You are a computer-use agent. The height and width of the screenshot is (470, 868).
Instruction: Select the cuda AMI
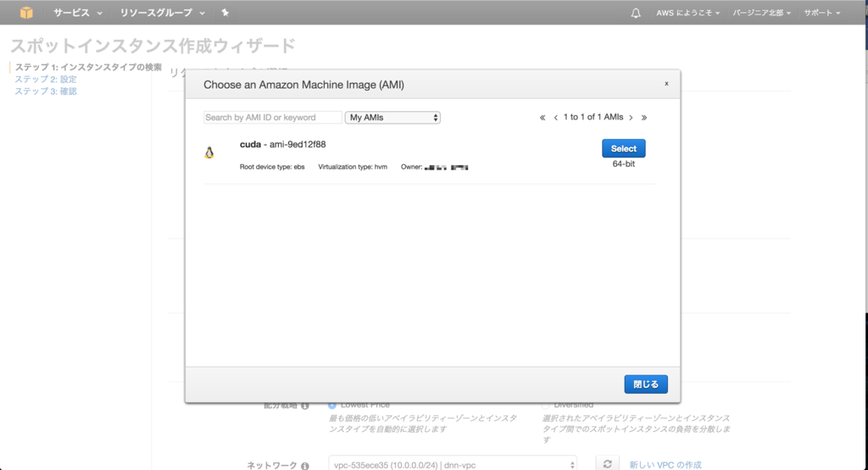click(x=623, y=148)
